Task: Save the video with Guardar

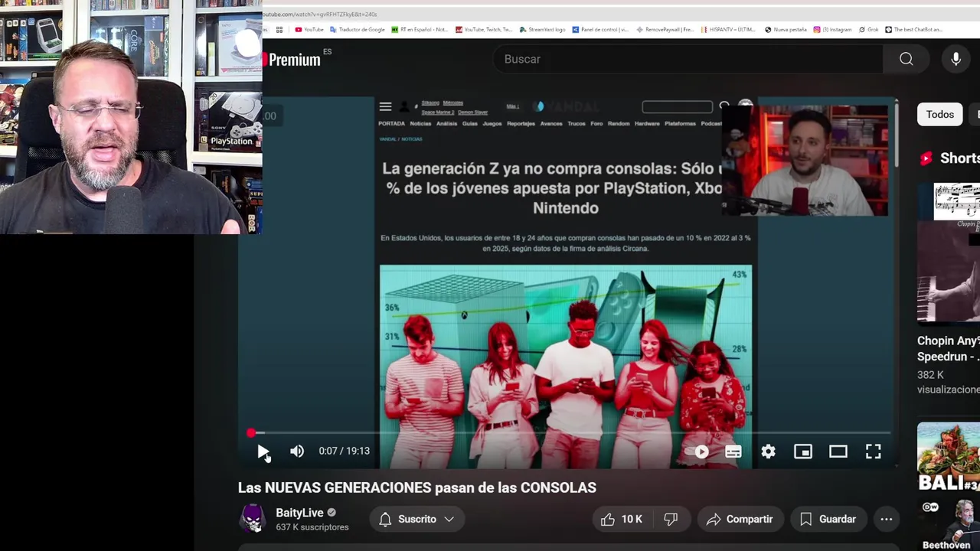Action: pos(828,519)
